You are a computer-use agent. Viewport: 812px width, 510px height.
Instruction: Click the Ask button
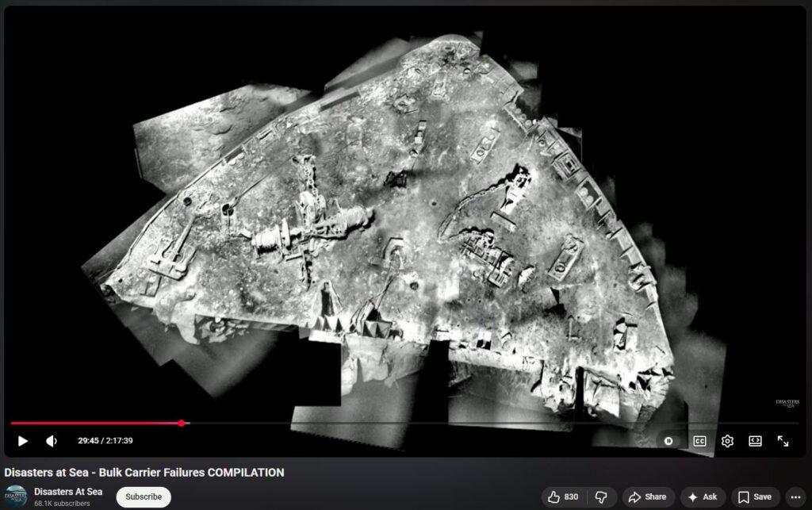pos(702,497)
